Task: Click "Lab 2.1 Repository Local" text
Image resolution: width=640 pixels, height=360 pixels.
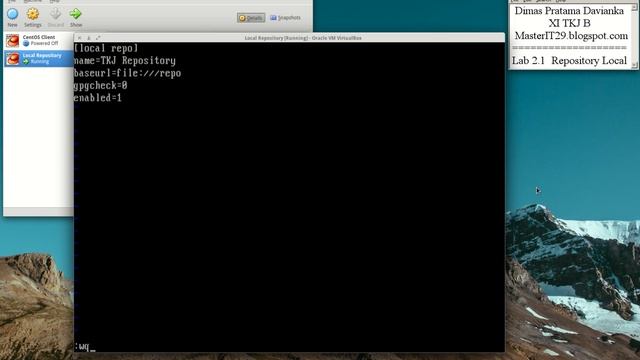Action: (x=569, y=61)
